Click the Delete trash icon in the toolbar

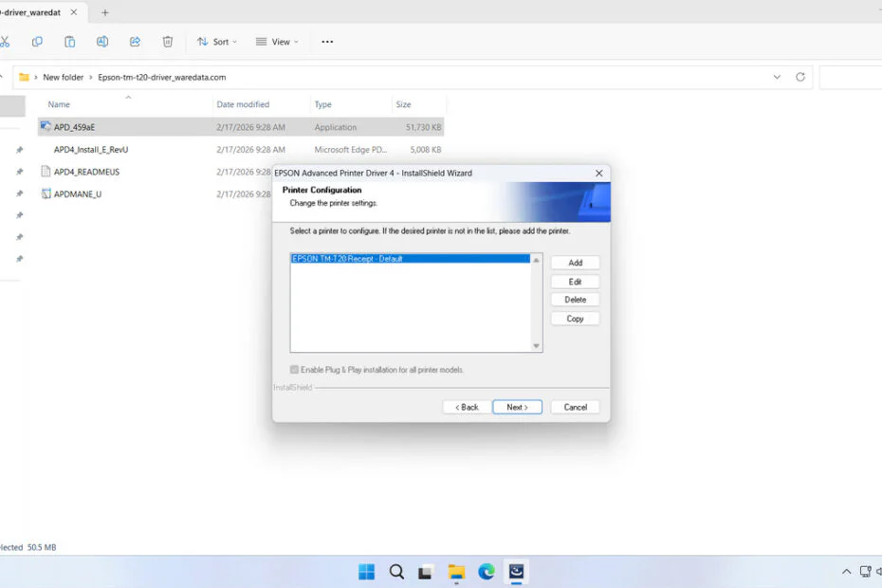click(167, 41)
